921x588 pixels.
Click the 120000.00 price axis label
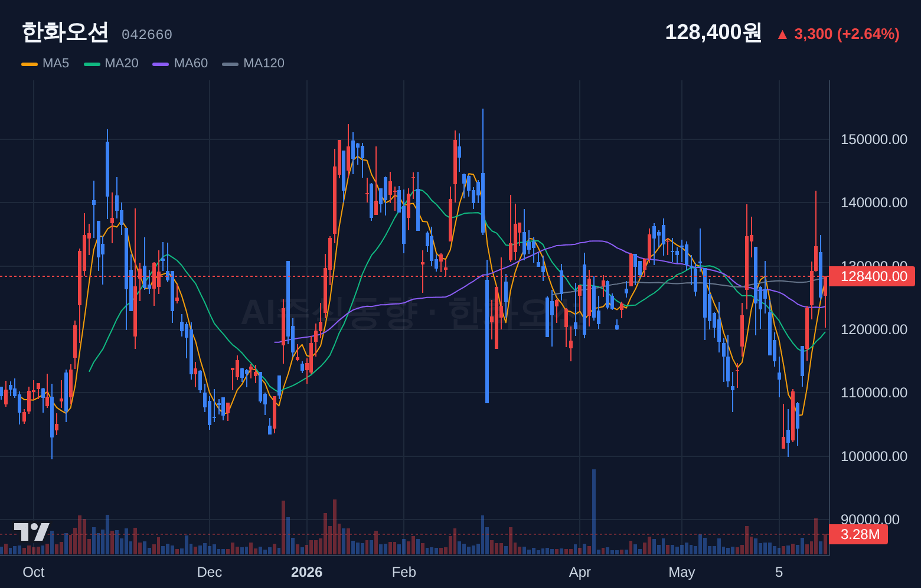(x=874, y=329)
